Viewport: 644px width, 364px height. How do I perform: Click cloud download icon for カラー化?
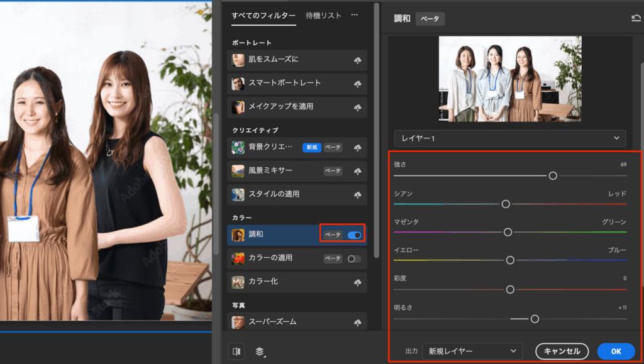[358, 282]
